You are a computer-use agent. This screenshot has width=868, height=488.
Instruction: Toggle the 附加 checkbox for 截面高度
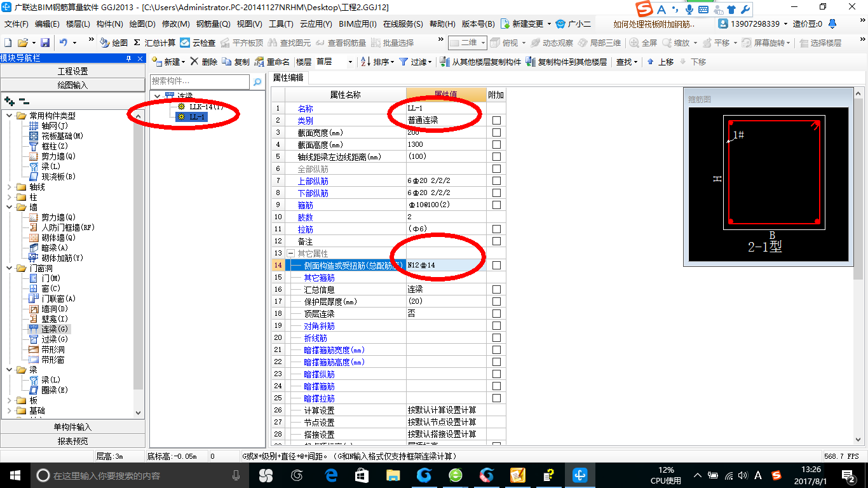click(496, 145)
